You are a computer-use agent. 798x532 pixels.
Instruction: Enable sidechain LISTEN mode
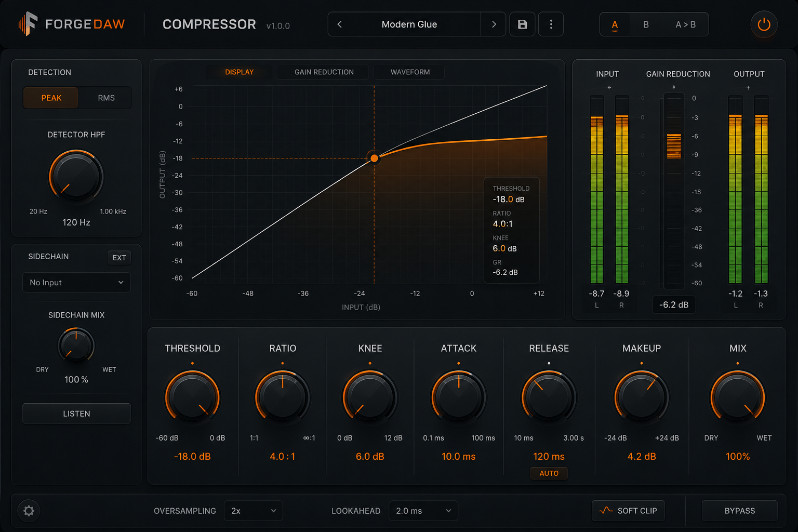tap(76, 414)
